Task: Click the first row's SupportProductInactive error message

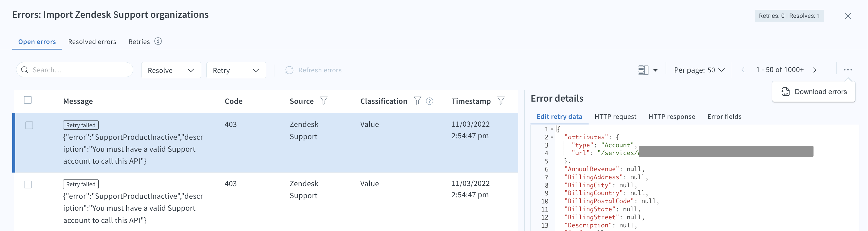Action: (x=133, y=149)
